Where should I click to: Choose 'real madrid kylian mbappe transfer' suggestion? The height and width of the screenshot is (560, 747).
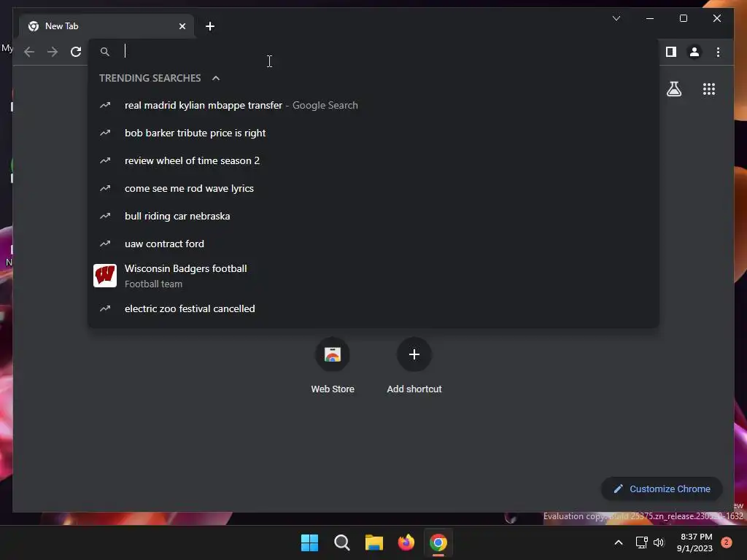click(x=373, y=105)
